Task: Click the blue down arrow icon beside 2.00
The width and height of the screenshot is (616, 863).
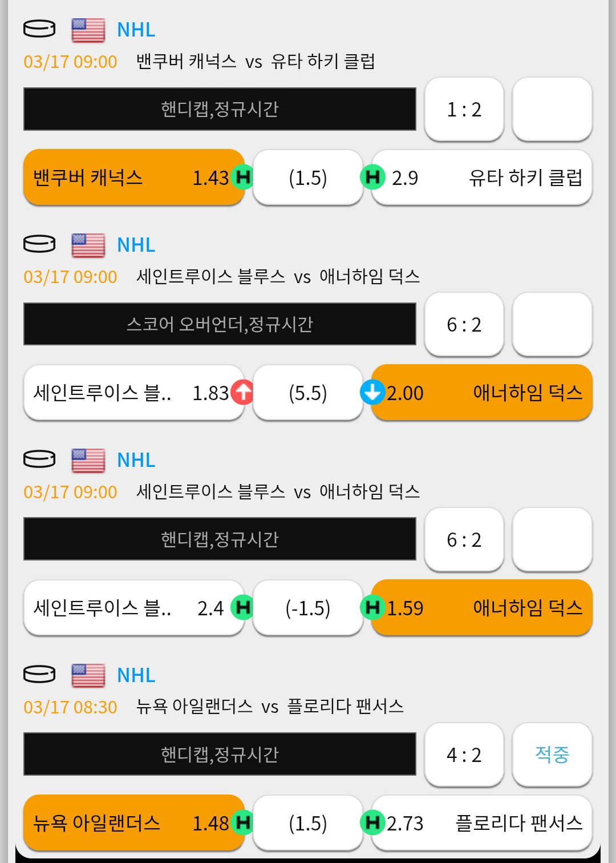Action: pos(372,393)
